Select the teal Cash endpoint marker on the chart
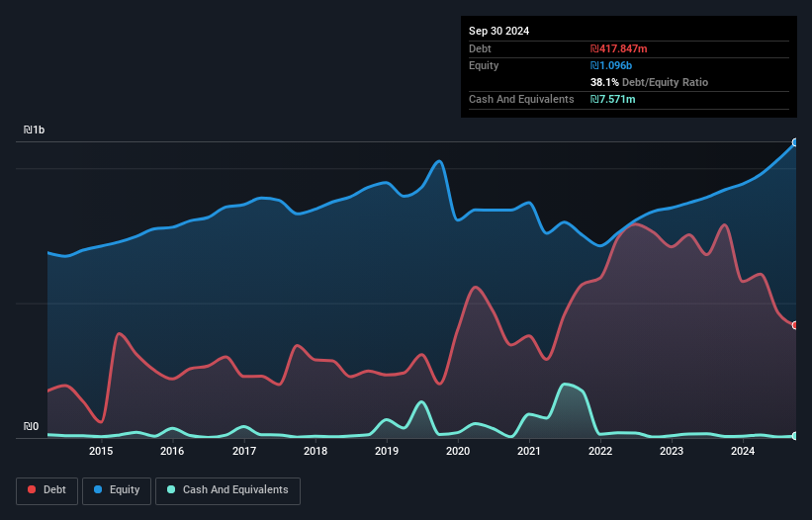The width and height of the screenshot is (812, 520). coord(795,436)
